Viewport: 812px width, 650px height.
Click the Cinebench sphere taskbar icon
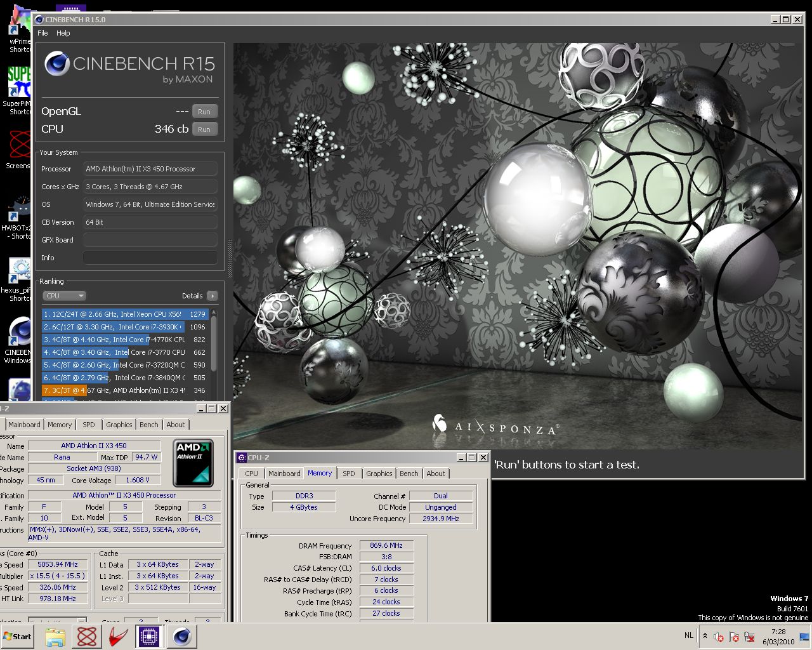tap(181, 637)
